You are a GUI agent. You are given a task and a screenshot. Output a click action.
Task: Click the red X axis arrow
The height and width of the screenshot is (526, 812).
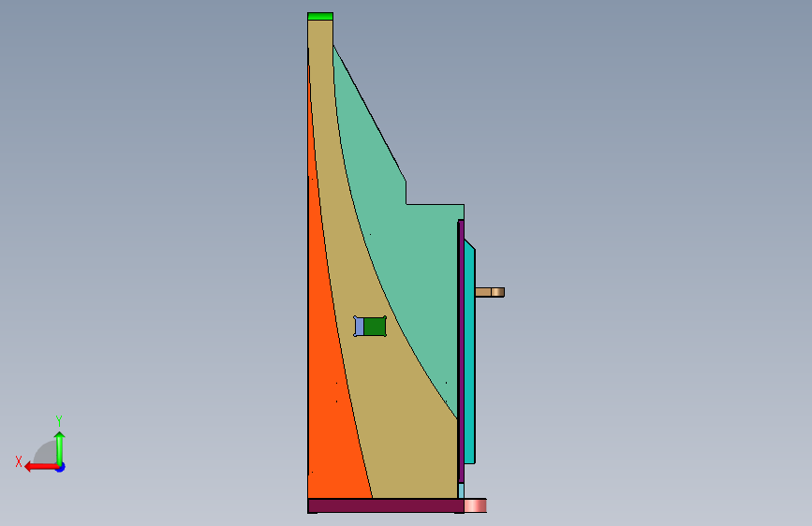(40, 467)
